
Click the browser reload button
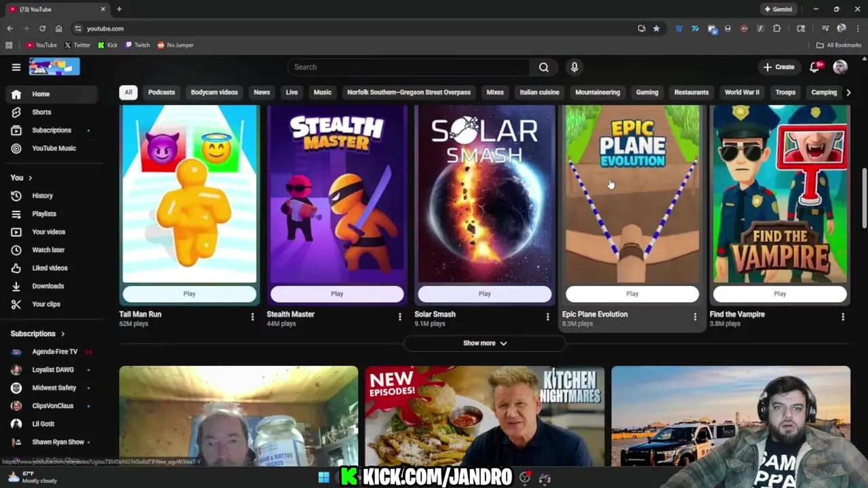click(42, 28)
